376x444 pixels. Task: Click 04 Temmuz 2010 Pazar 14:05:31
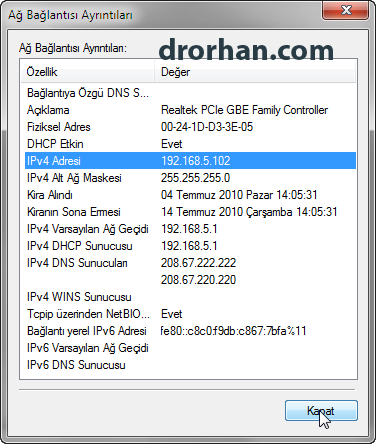point(239,195)
